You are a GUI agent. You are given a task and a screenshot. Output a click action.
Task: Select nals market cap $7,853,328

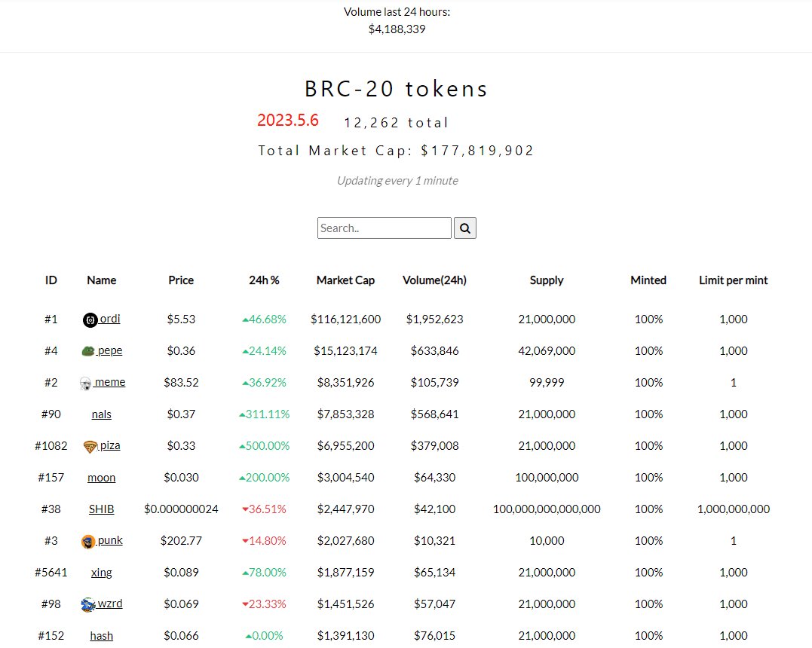coord(345,414)
